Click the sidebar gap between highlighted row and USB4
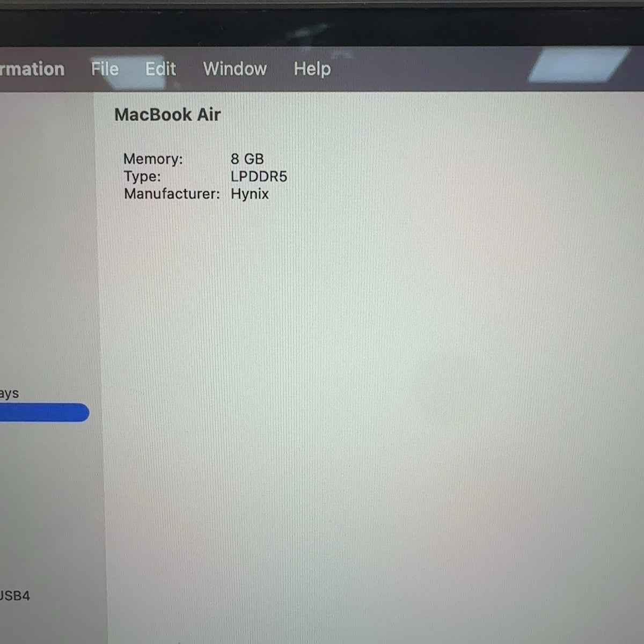 tap(48, 504)
